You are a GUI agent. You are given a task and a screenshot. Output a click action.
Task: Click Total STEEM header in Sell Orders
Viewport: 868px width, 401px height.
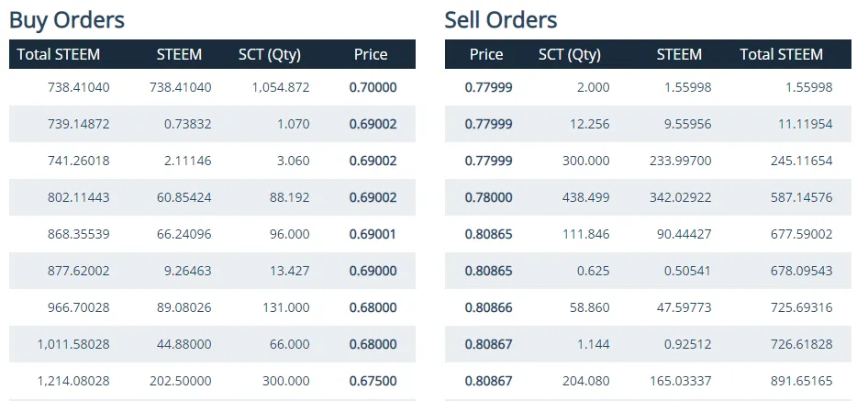click(x=781, y=54)
